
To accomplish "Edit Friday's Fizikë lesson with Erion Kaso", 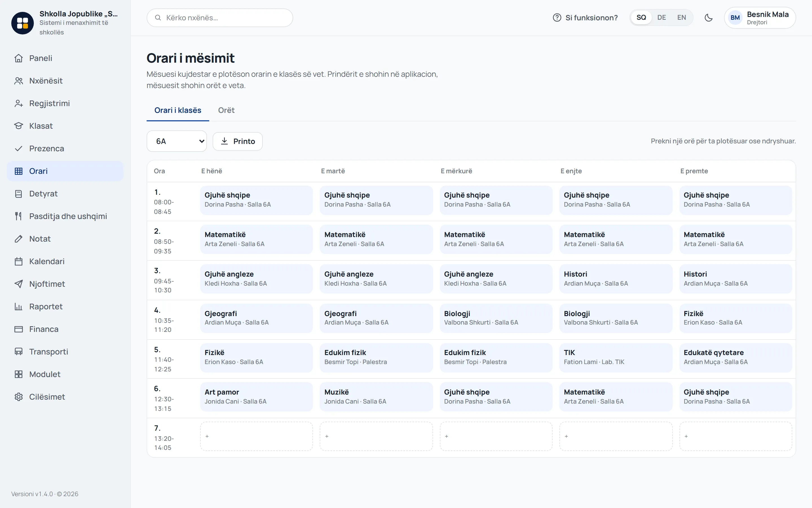I will coord(736,318).
